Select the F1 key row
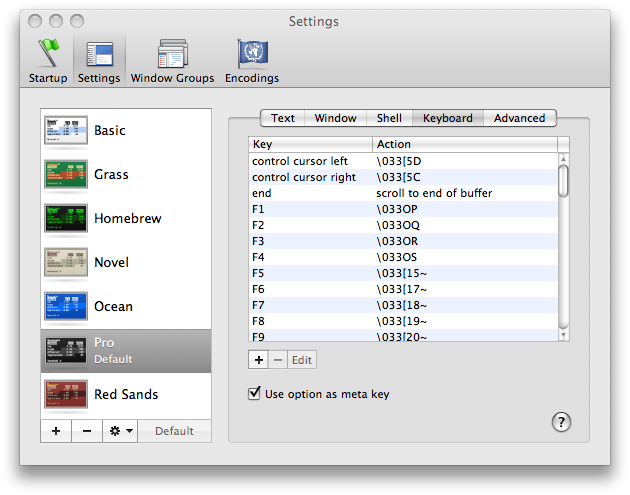This screenshot has width=630, height=495. (x=403, y=209)
